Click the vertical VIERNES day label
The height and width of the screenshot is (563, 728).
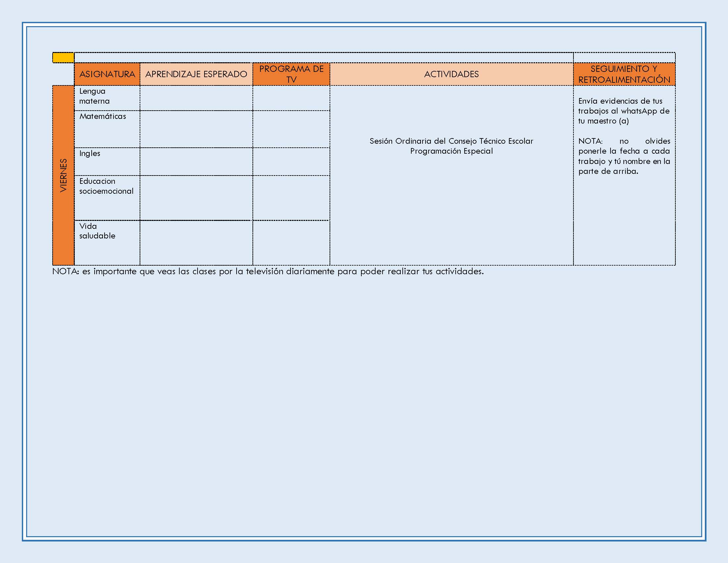[63, 176]
